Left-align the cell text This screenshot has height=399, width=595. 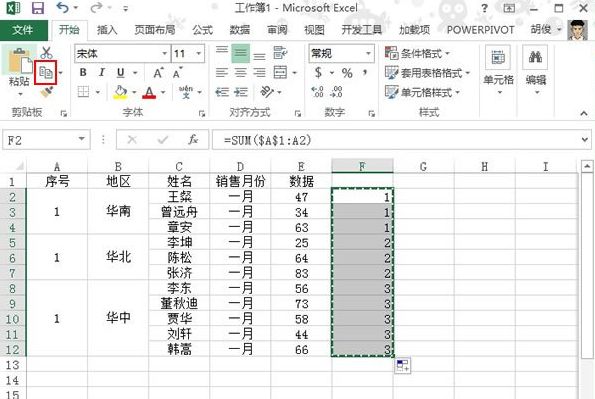[x=222, y=73]
